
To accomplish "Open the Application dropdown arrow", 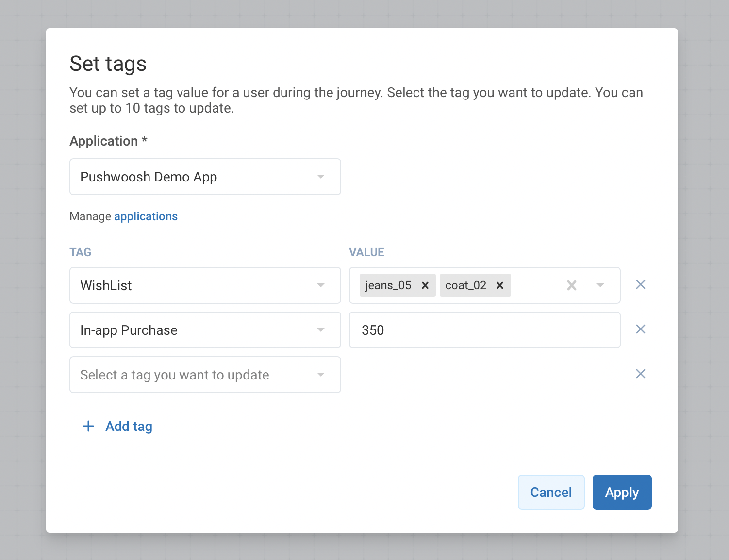I will coord(321,177).
